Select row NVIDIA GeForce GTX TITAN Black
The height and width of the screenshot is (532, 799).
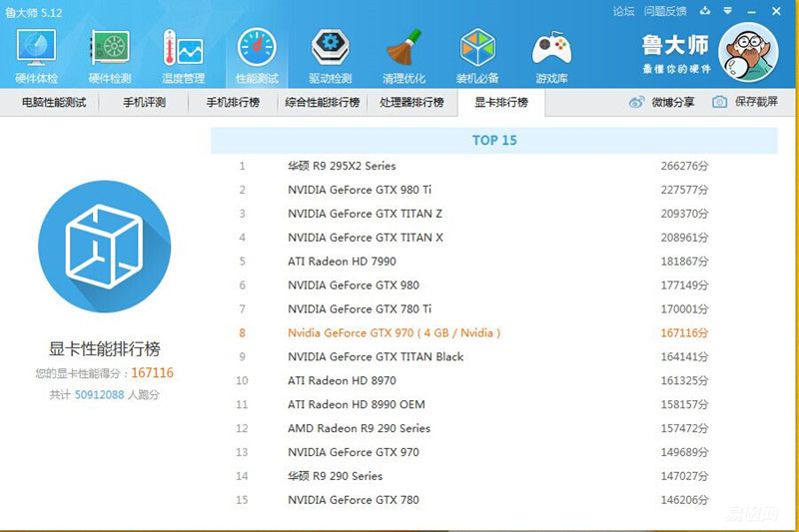click(x=494, y=357)
